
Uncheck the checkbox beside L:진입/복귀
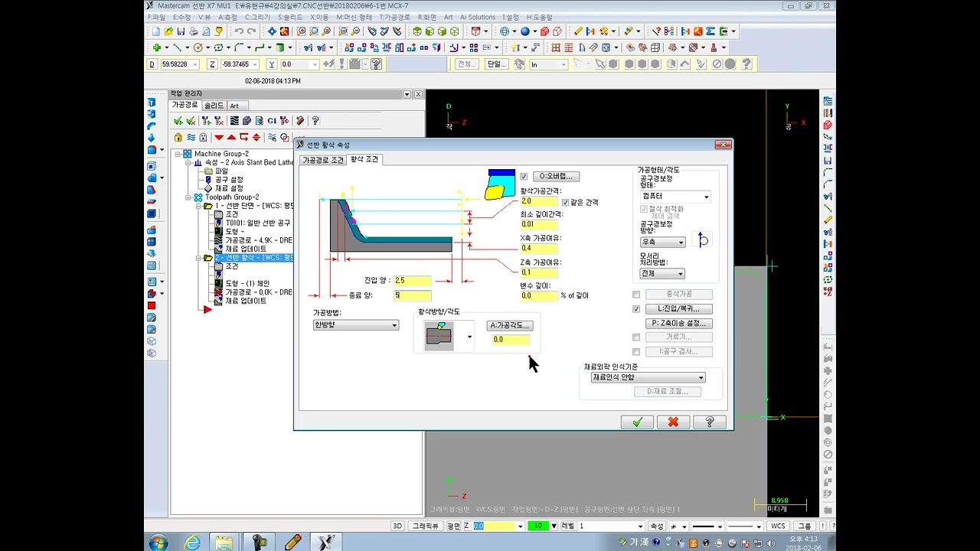click(x=636, y=309)
